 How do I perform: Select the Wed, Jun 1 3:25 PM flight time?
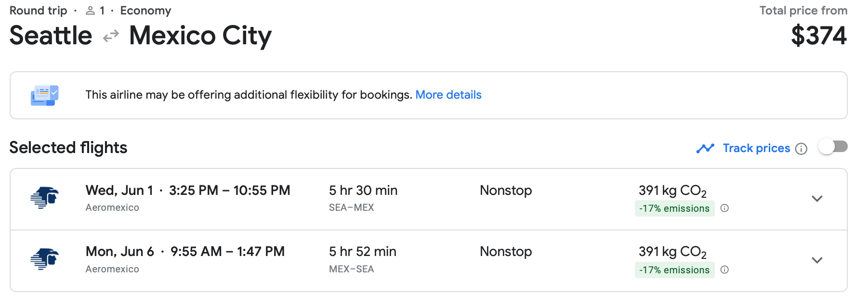click(x=188, y=191)
